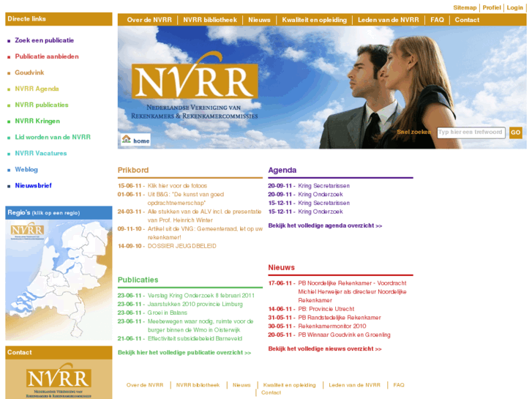Open De kunst van goed opdrachtnemerschap item
This screenshot has height=399, width=532.
186,198
